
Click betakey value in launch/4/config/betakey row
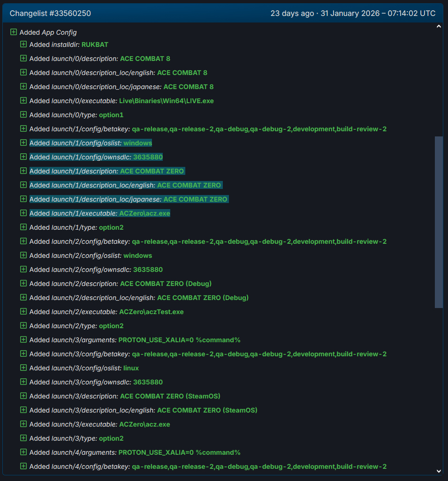point(259,466)
